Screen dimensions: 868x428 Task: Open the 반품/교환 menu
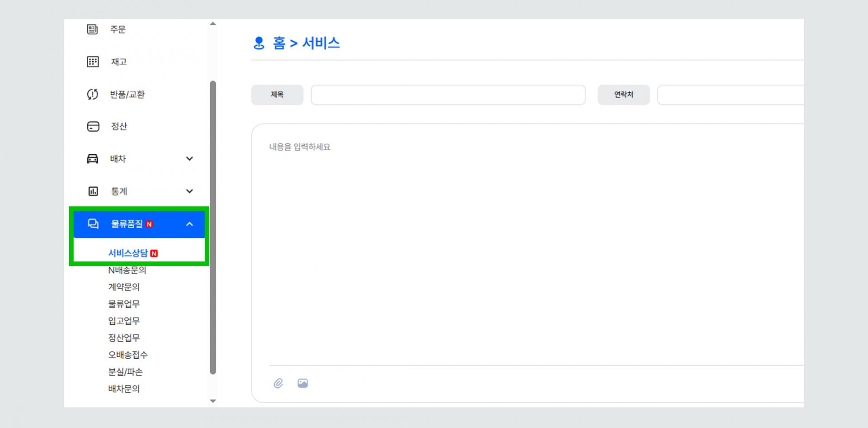127,94
